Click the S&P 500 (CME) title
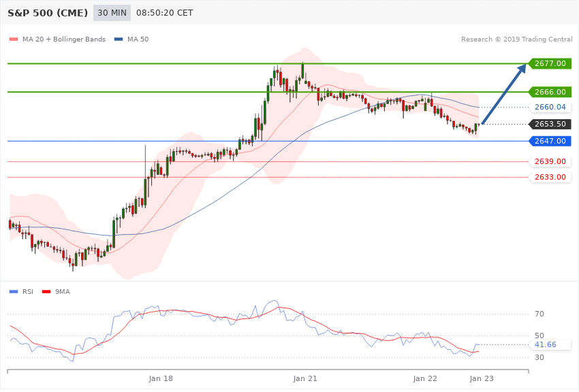579x392 pixels. point(48,13)
